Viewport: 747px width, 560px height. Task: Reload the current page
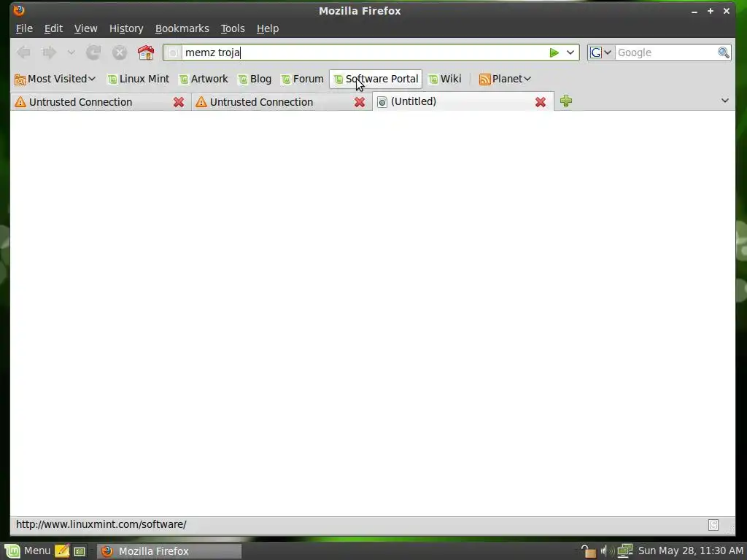pyautogui.click(x=93, y=52)
